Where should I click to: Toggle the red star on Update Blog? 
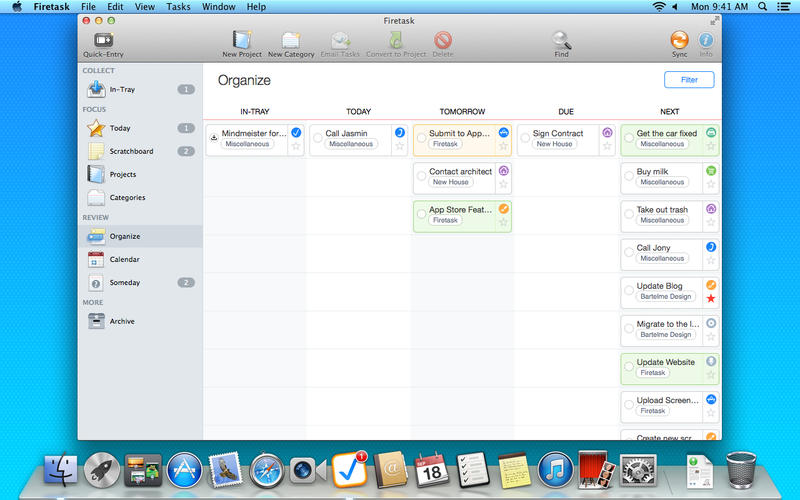click(711, 298)
